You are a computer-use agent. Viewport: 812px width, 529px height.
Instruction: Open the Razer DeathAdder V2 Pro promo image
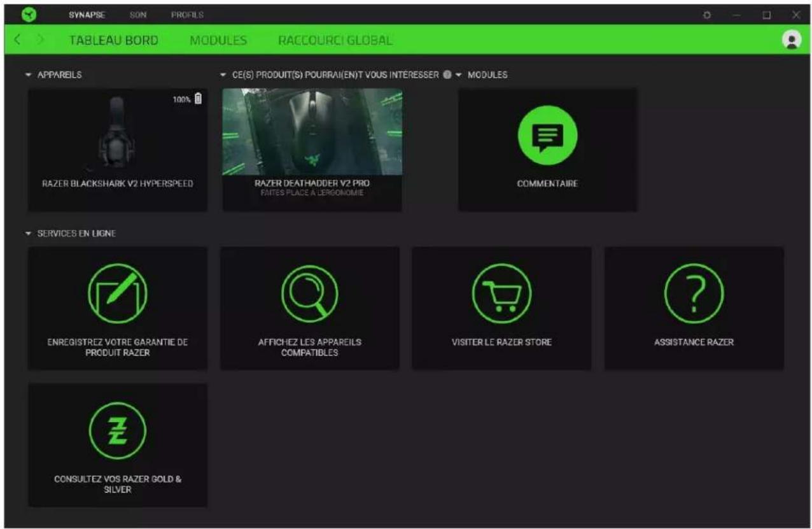[x=312, y=131]
